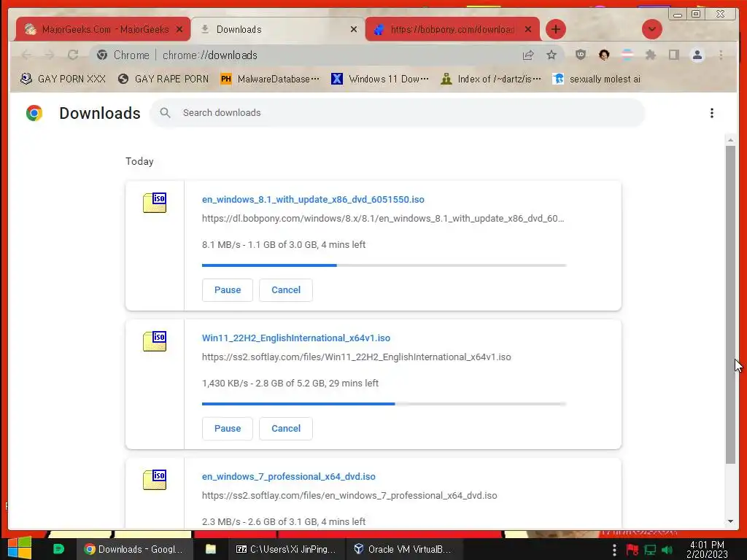Click the 8.1 MB/s download status text
Viewport: 747px width, 560px height.
point(284,245)
